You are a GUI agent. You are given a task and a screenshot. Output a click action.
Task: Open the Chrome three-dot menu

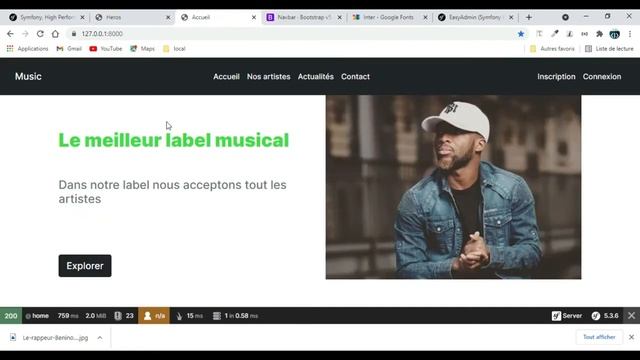click(x=630, y=34)
